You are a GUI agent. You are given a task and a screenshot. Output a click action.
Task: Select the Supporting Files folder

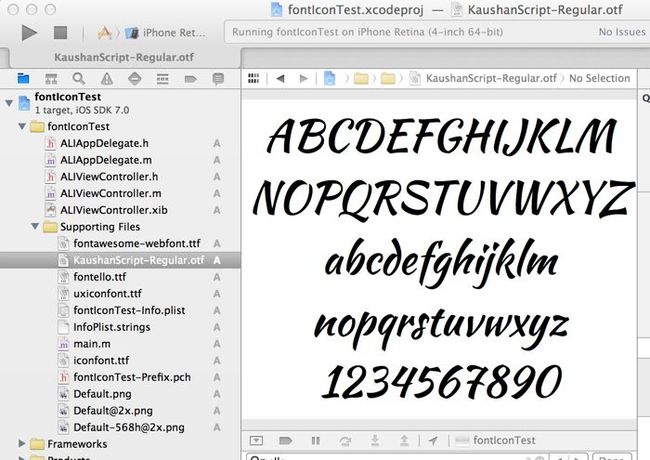pos(100,226)
